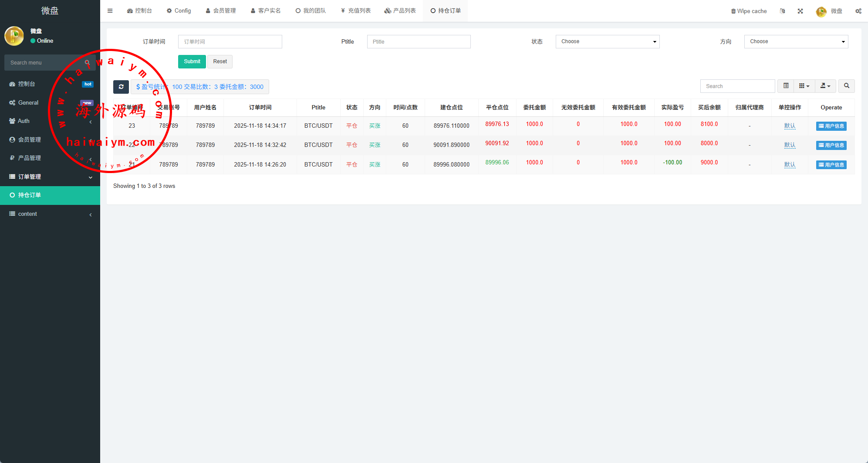The image size is (868, 463).
Task: Click the Wipe cache trash icon
Action: coord(733,11)
